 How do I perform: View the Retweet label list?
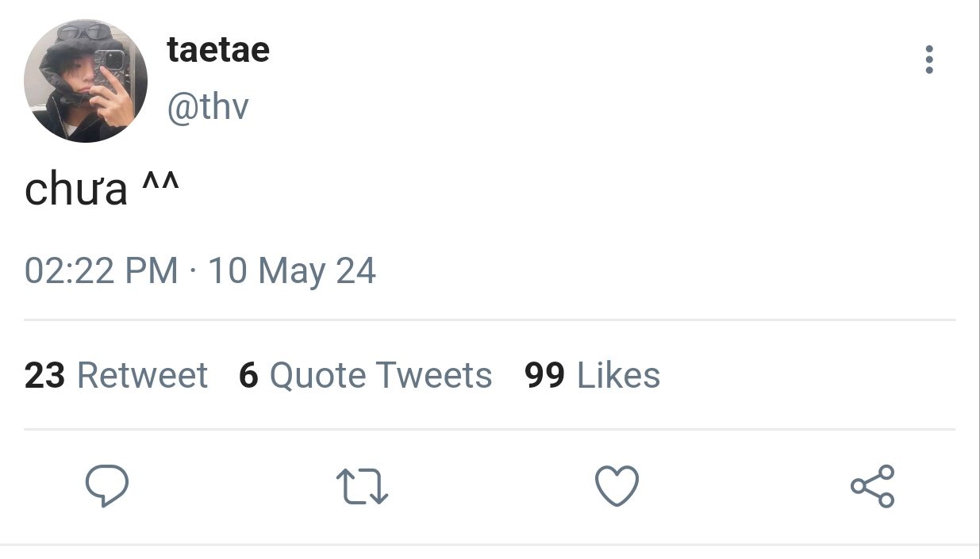pos(142,375)
